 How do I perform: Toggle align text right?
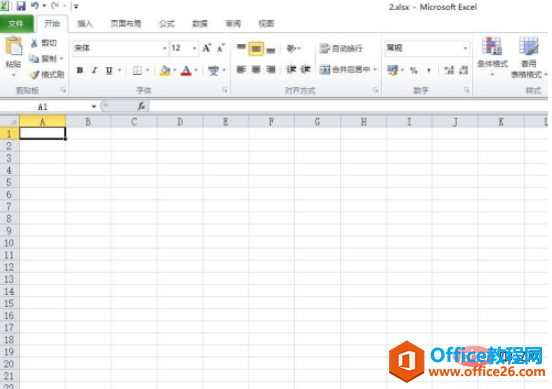(x=270, y=70)
